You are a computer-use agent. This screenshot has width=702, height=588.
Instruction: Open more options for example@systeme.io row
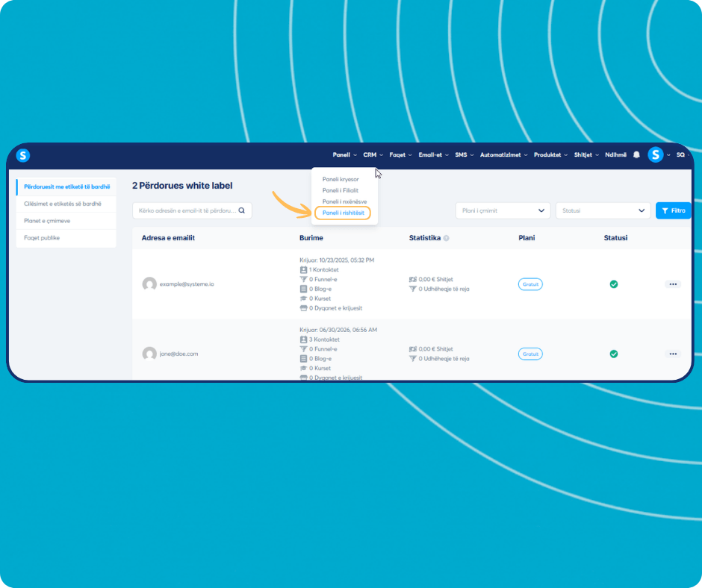672,284
